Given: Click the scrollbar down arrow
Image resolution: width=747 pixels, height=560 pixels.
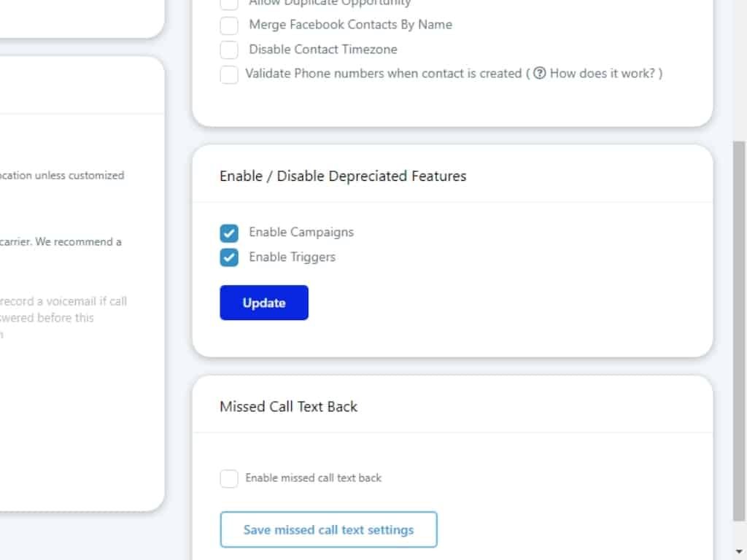Looking at the screenshot, I should (x=739, y=552).
